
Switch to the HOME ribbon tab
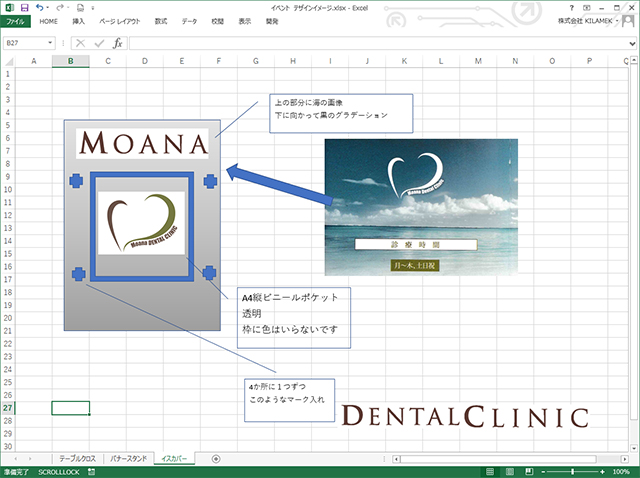48,21
